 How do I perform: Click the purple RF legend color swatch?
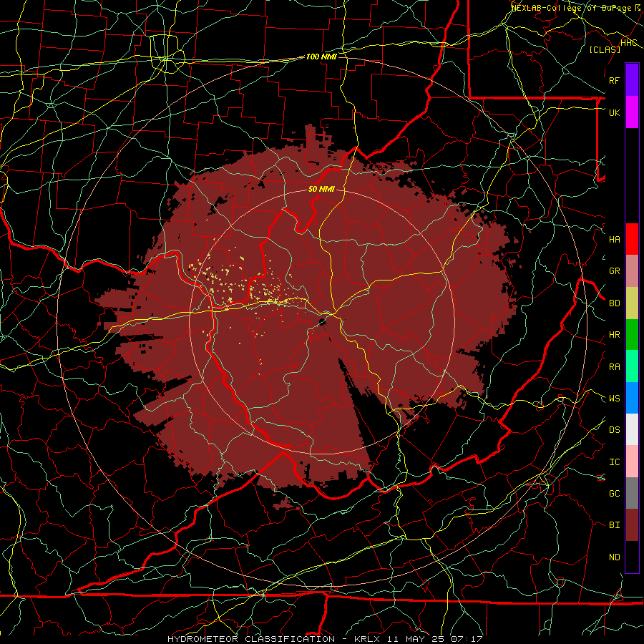[632, 80]
